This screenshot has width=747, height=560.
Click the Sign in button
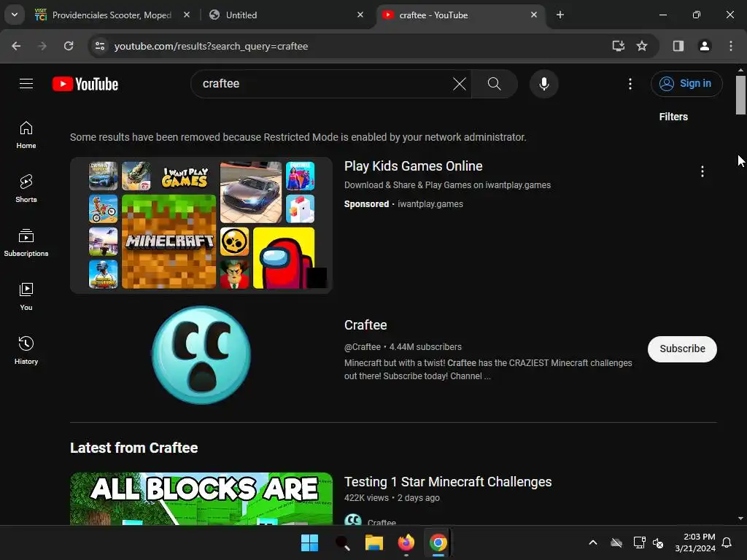click(x=686, y=84)
